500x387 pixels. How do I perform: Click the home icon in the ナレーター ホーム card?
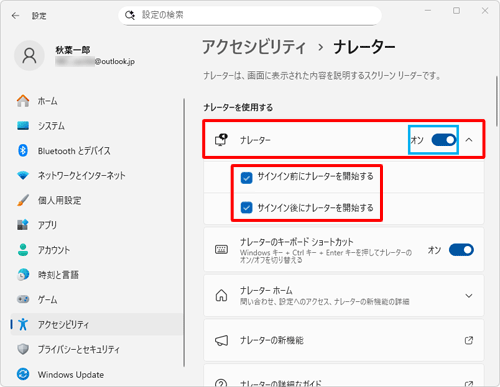coord(221,295)
